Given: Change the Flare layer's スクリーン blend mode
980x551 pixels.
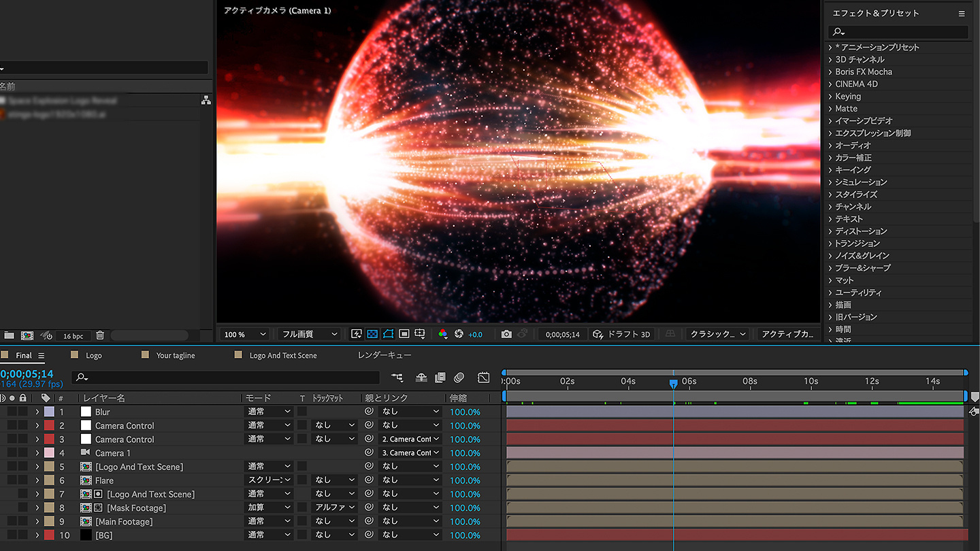Looking at the screenshot, I should click(x=268, y=480).
